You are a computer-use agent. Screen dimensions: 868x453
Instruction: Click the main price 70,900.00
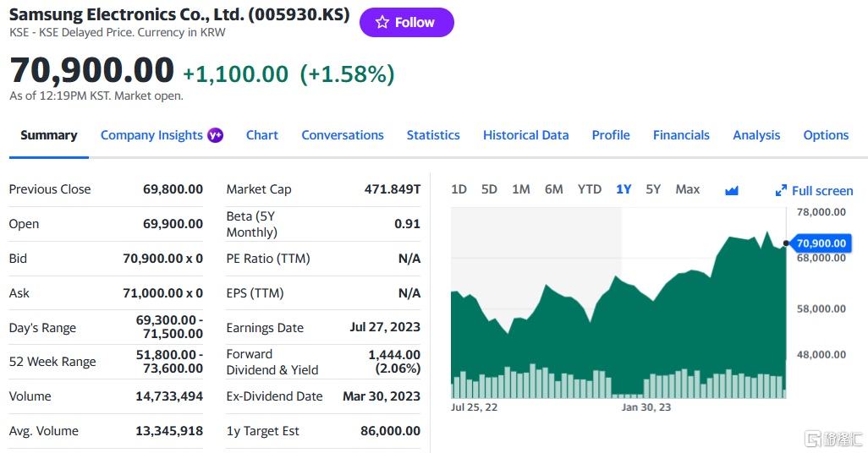[92, 70]
